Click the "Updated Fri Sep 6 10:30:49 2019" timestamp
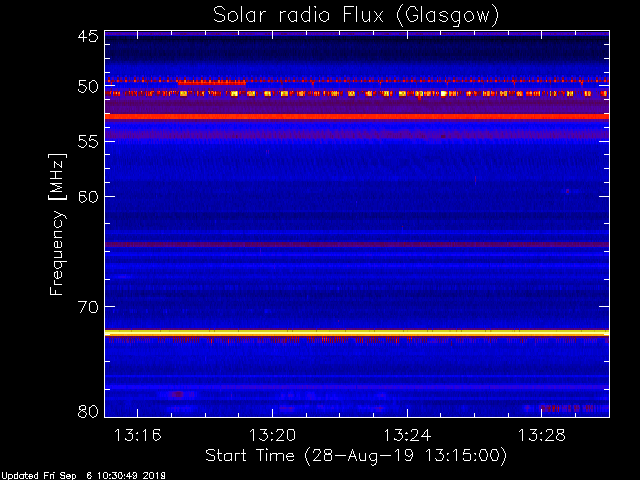 click(83, 476)
